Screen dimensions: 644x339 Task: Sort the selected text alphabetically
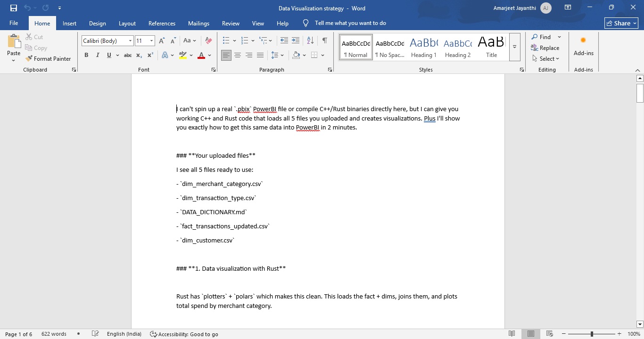coord(310,41)
